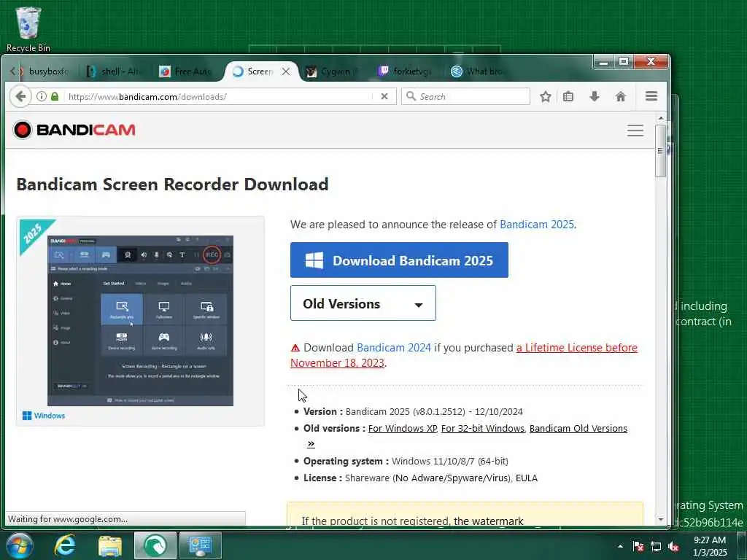Click the Bandicam Screen Recorder Download heading
Image resolution: width=747 pixels, height=560 pixels.
(172, 184)
